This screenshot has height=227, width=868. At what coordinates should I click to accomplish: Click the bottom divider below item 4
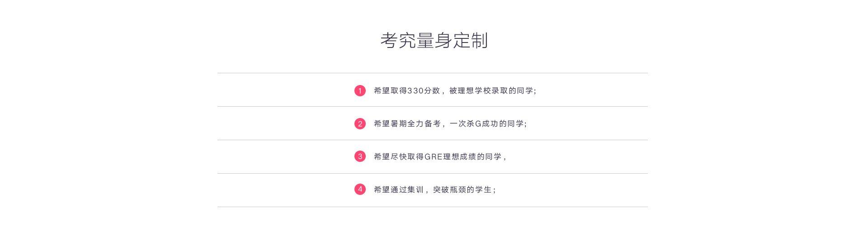coord(433,207)
